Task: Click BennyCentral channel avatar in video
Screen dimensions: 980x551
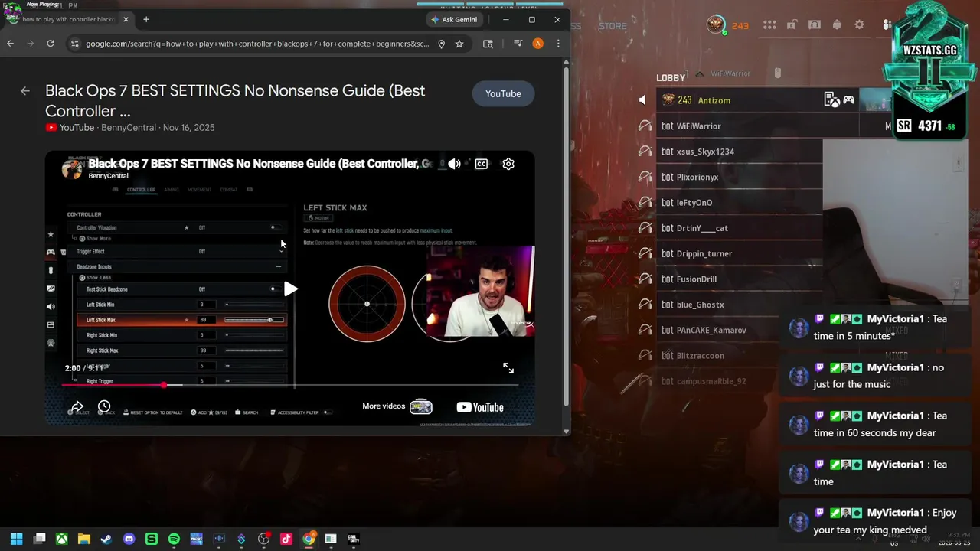Action: tap(72, 169)
